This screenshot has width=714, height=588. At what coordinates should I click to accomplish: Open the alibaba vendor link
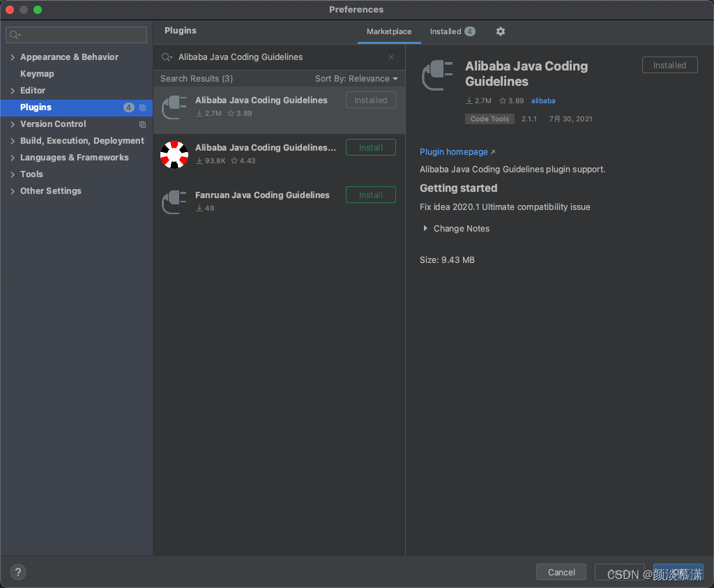542,100
